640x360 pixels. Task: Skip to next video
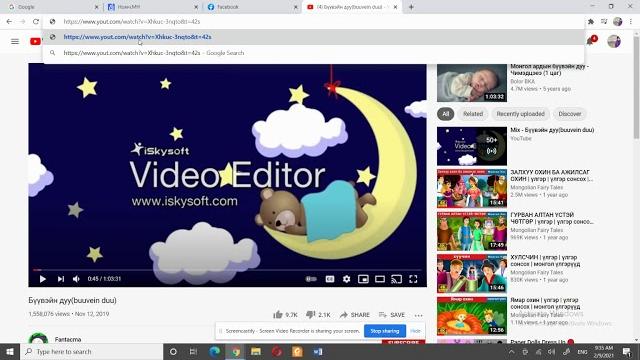coord(61,279)
